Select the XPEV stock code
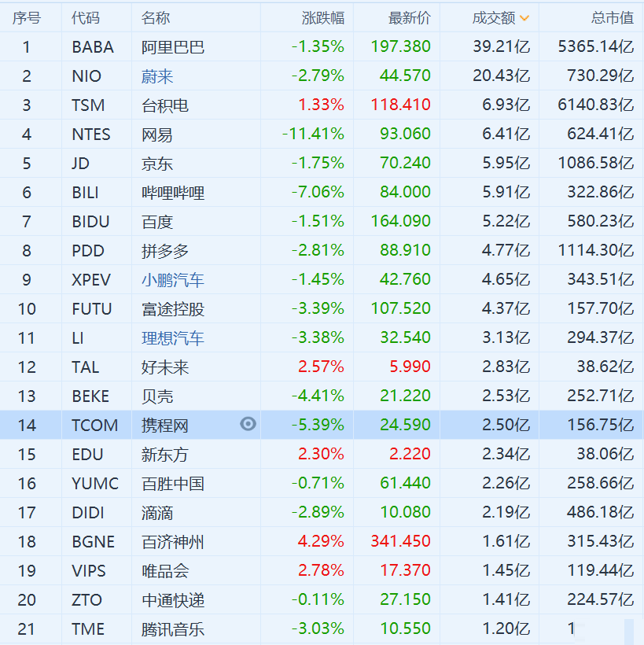Image resolution: width=644 pixels, height=645 pixels. 91,280
